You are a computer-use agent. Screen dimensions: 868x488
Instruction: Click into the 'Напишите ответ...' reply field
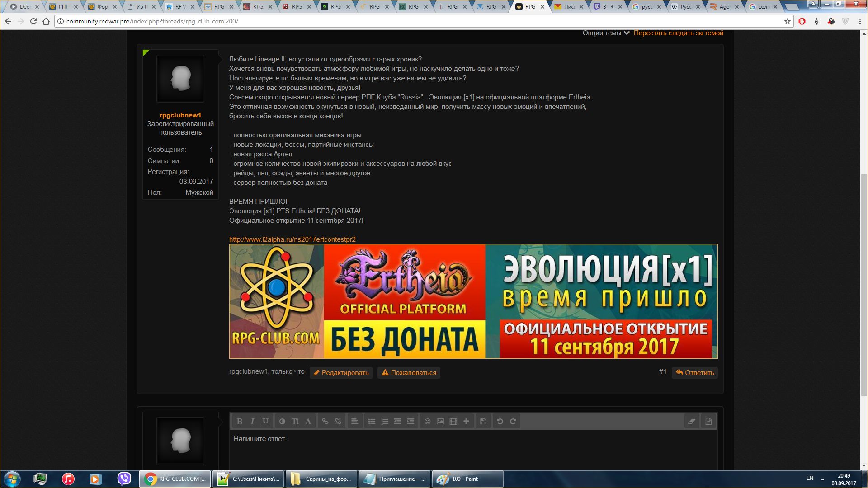click(473, 450)
